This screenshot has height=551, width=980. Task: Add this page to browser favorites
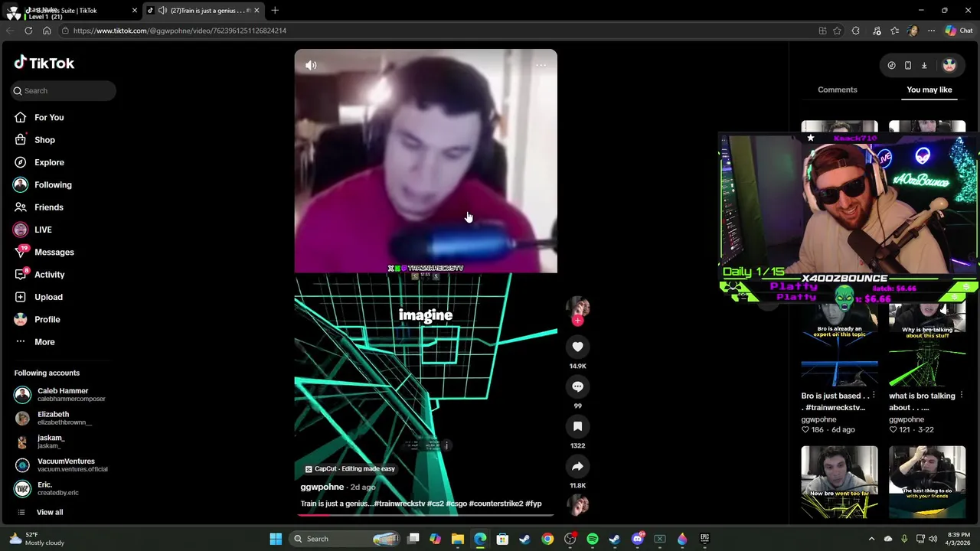point(838,31)
